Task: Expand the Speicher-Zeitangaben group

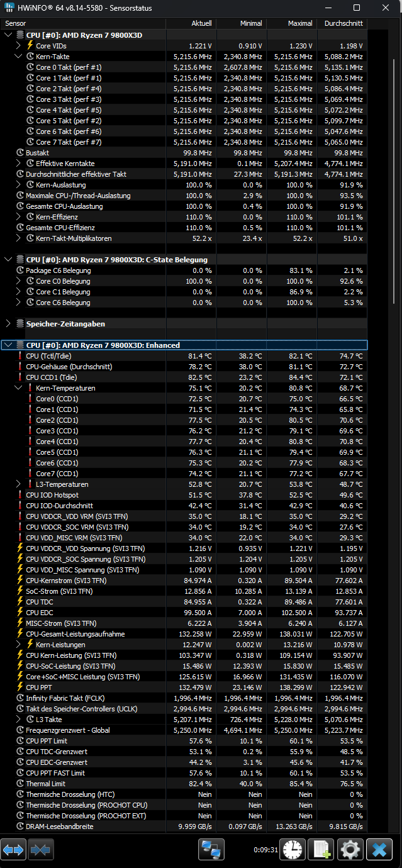Action: click(8, 324)
